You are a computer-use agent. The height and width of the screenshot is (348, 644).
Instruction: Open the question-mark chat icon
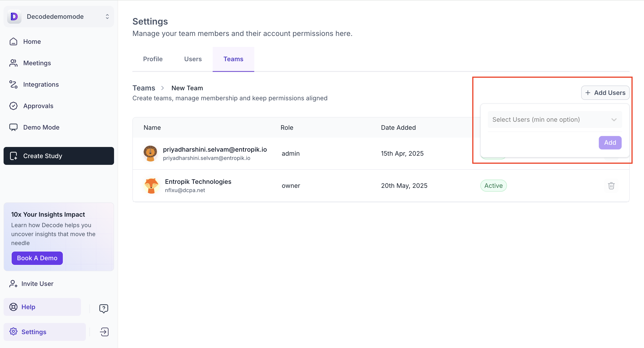(x=104, y=308)
